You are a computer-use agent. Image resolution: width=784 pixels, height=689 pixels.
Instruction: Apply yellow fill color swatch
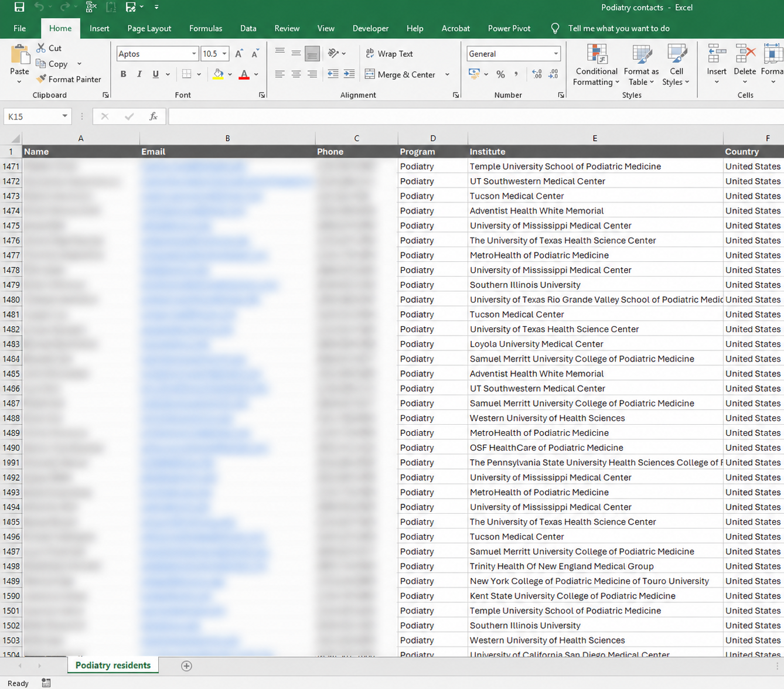[x=218, y=74]
